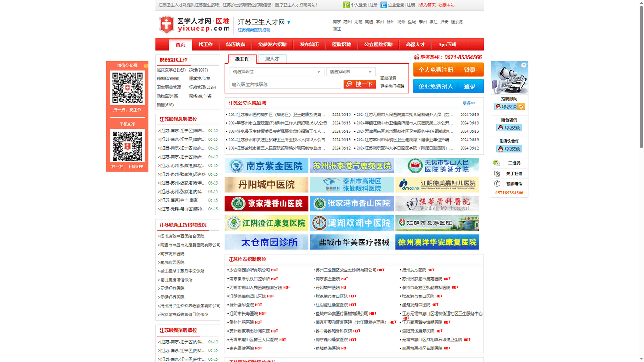The height and width of the screenshot is (362, 644).
Task: Click 扬州瑞驰中西医结合医院 in the hospital list
Action: (182, 236)
